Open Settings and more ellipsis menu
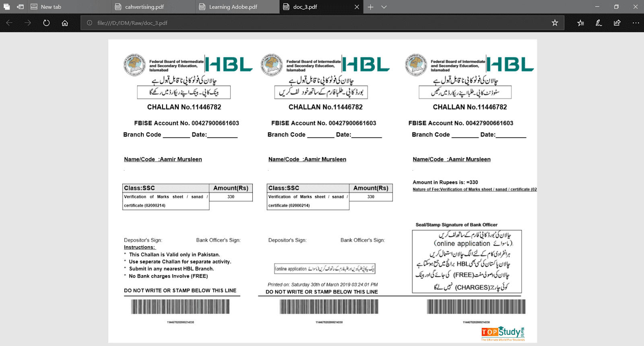 [636, 23]
